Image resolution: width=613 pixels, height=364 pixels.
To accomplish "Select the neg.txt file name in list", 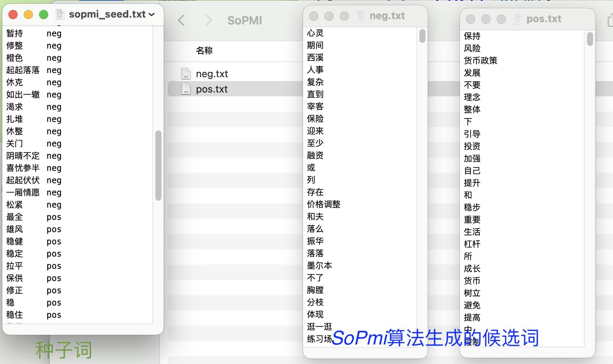I will 212,74.
